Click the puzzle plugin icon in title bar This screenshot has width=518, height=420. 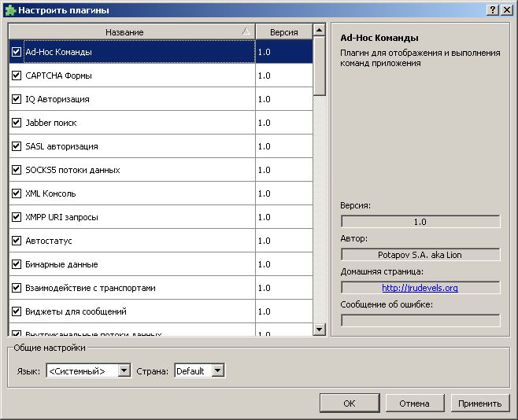9,10
